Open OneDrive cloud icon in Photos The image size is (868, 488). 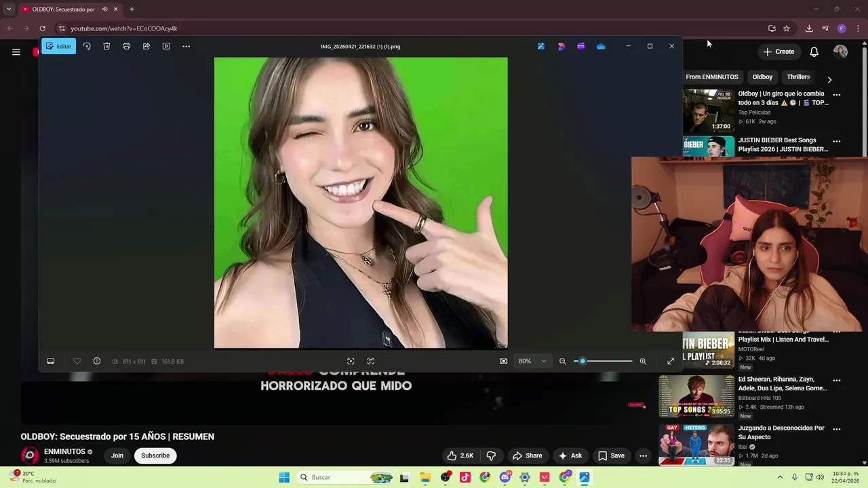601,46
